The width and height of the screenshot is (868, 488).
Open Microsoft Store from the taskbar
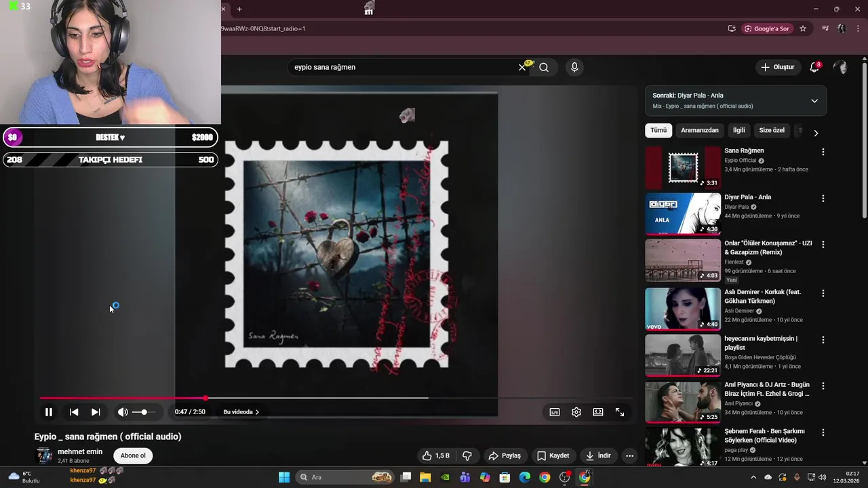(x=505, y=477)
